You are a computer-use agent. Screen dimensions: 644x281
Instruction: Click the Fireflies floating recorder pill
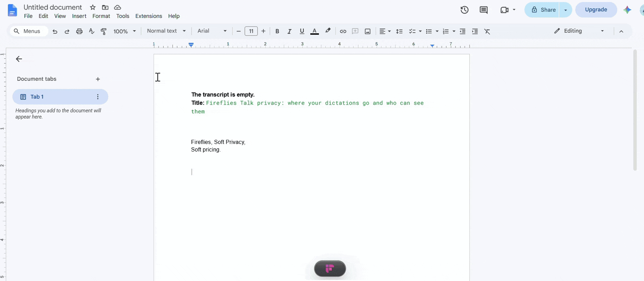pyautogui.click(x=330, y=269)
